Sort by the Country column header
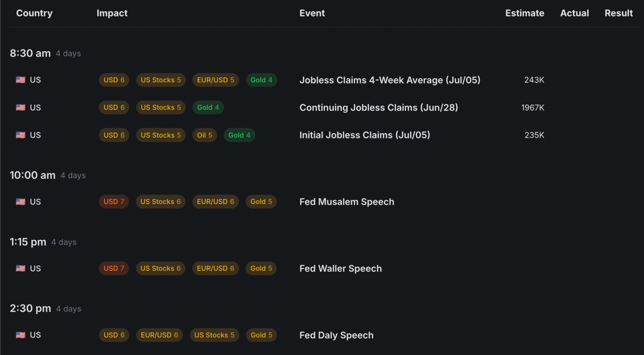This screenshot has height=355, width=644. [34, 13]
